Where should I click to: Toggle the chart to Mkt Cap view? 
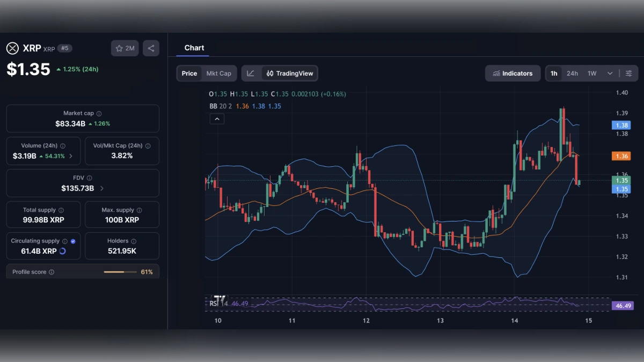(x=218, y=73)
